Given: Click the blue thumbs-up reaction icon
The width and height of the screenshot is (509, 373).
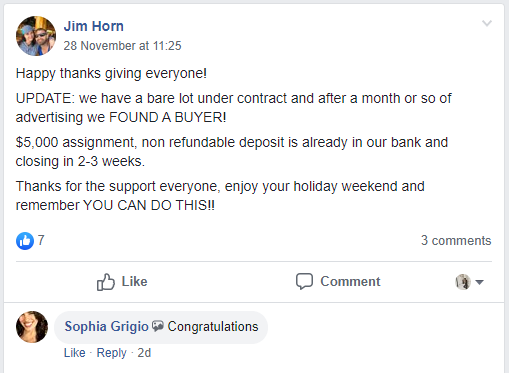Looking at the screenshot, I should [25, 241].
